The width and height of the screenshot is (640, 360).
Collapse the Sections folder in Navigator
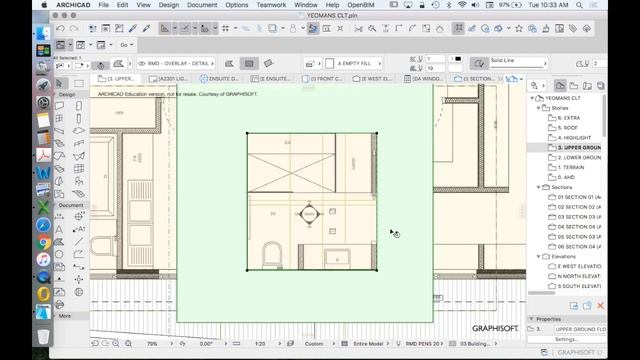(x=538, y=187)
